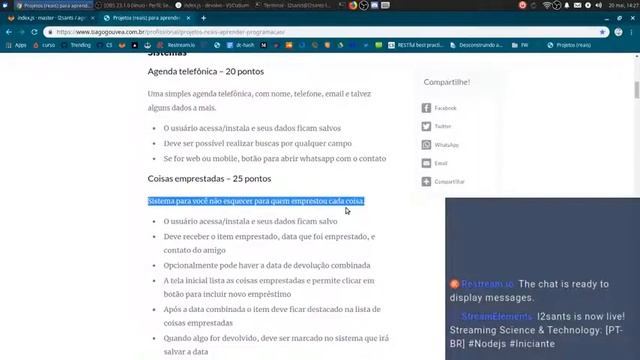Open the 'Projetos (reais)' bookmark

[x=569, y=45]
